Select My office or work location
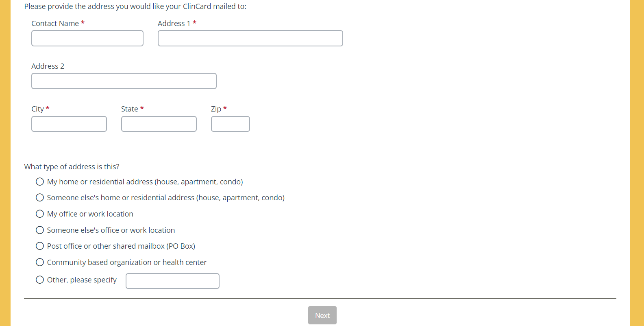The image size is (644, 326). (40, 214)
